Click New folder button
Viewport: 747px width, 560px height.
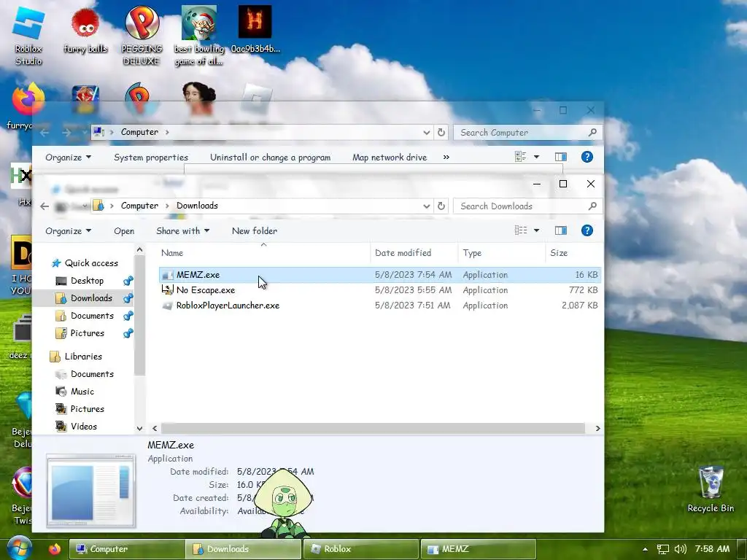[x=255, y=231]
